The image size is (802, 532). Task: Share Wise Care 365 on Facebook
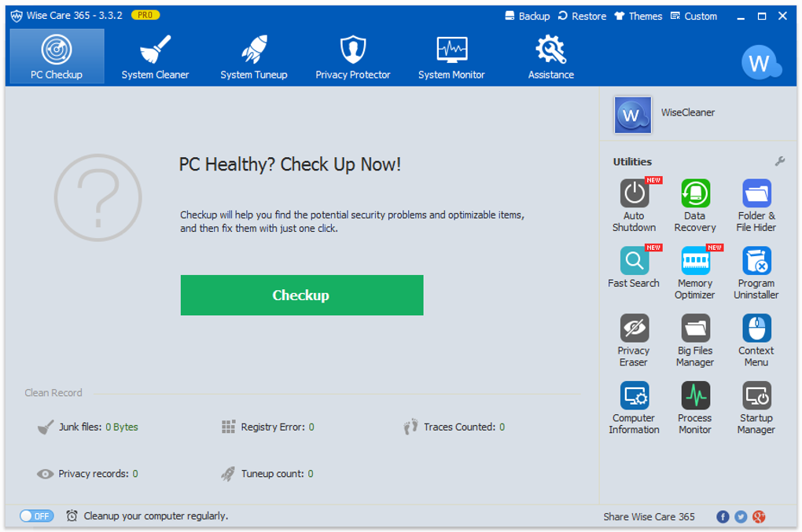(723, 516)
